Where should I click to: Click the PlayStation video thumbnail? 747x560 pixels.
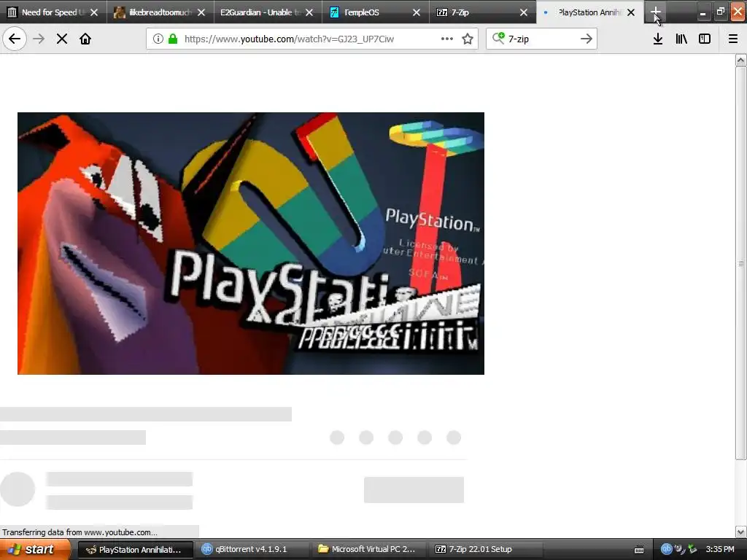251,244
